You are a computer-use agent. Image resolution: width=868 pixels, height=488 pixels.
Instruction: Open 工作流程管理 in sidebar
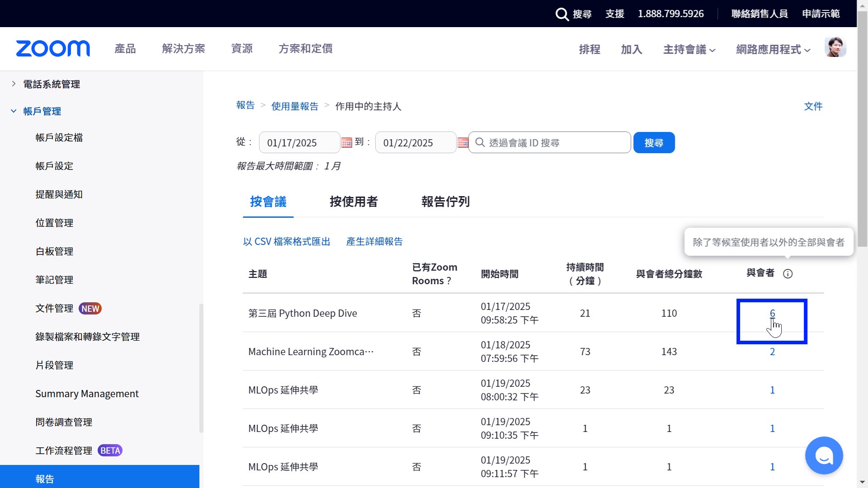(x=64, y=450)
